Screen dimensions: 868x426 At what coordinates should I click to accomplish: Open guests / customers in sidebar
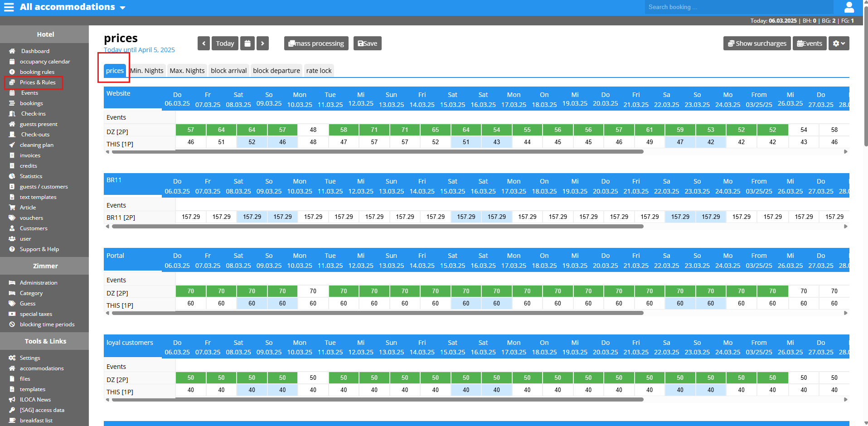tap(44, 187)
